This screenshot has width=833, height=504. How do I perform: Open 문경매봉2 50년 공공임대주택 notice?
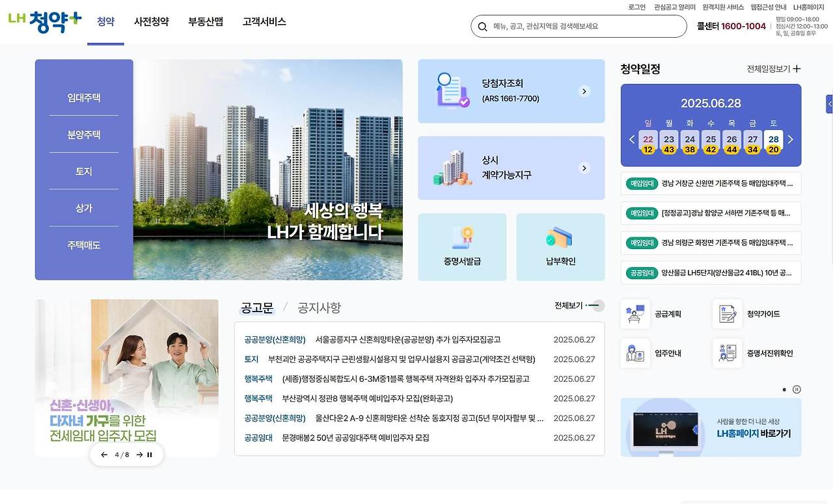click(x=419, y=438)
